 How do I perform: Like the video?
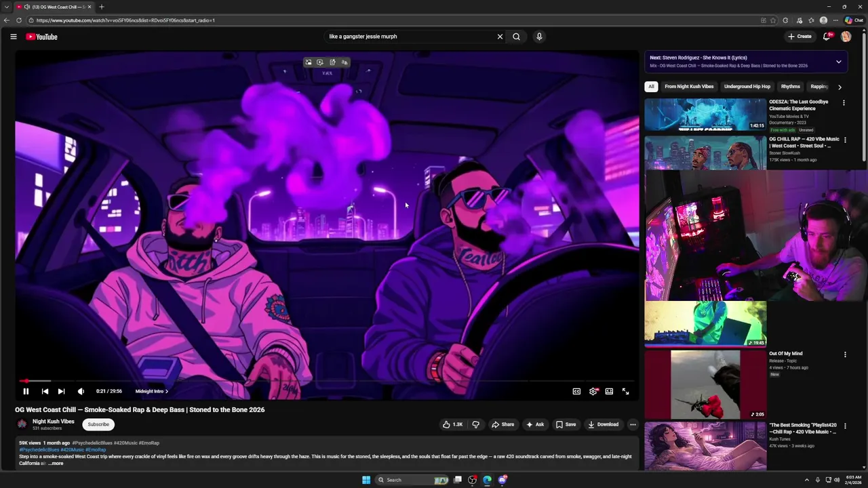click(x=452, y=424)
